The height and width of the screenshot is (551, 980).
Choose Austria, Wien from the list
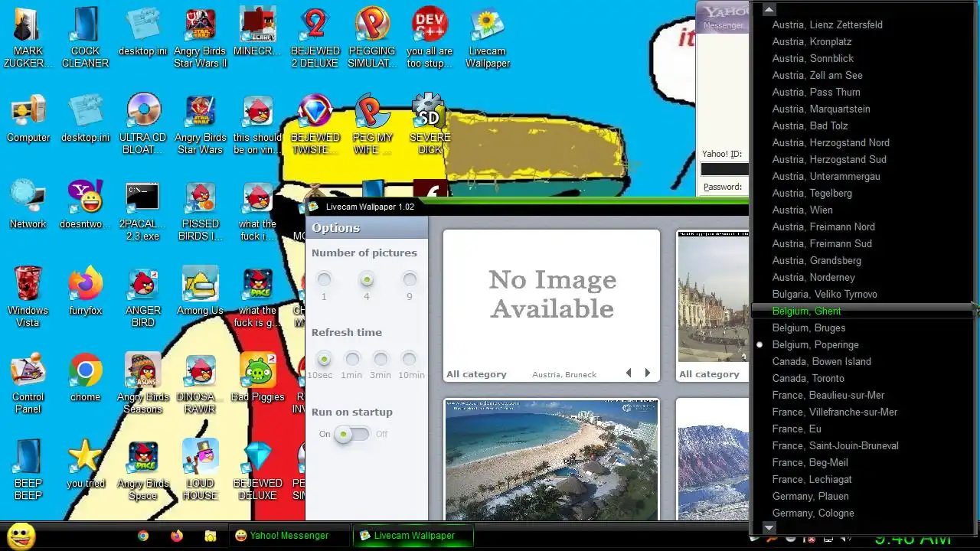(862, 210)
